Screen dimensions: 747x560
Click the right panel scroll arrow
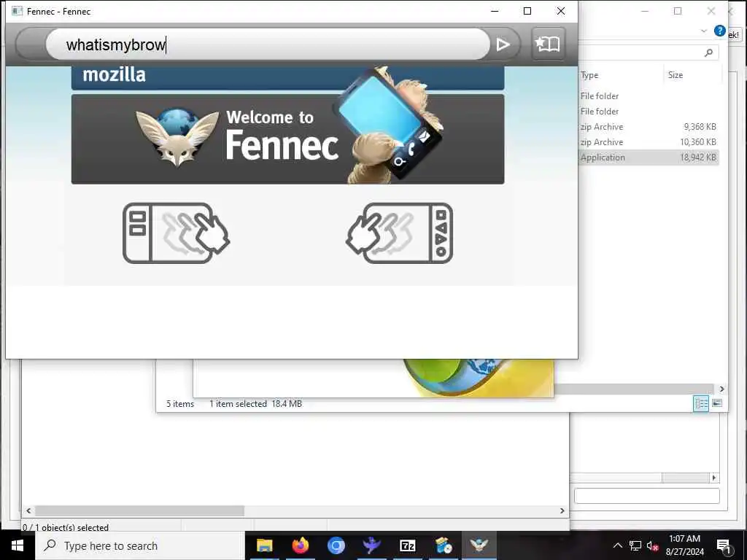tap(713, 478)
